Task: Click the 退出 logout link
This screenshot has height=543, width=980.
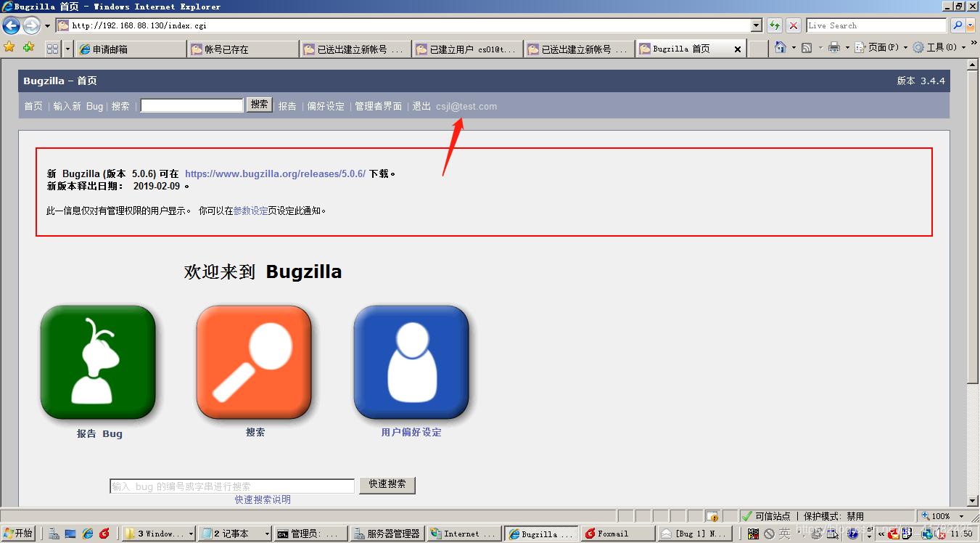Action: [x=421, y=106]
